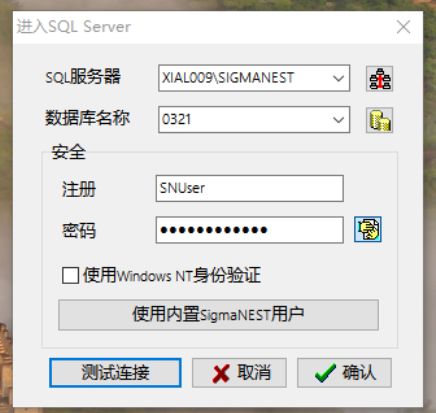Image resolution: width=436 pixels, height=413 pixels.
Task: Expand the 数据库名称 dropdown arrow
Action: click(338, 120)
